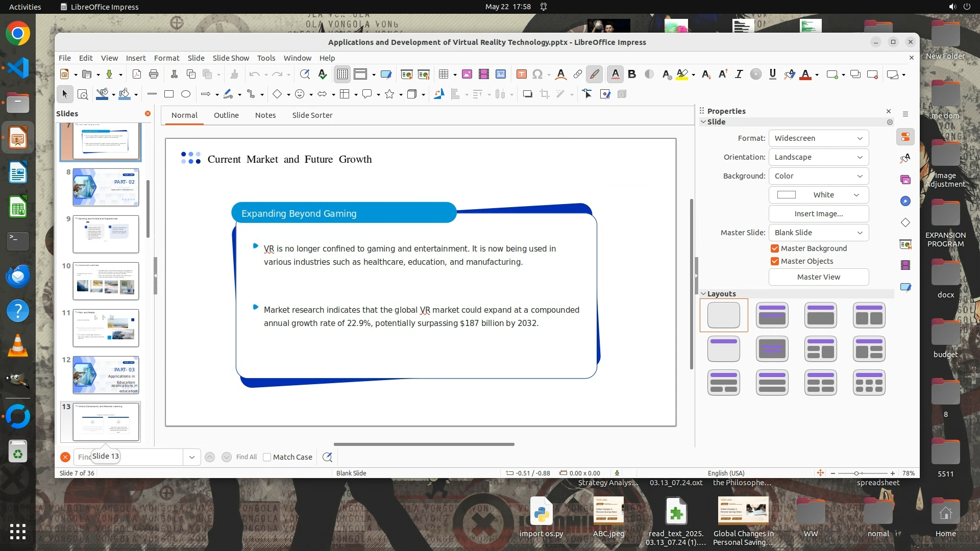Screen dimensions: 980x551
Task: Click the Bold formatting icon
Action: (632, 74)
